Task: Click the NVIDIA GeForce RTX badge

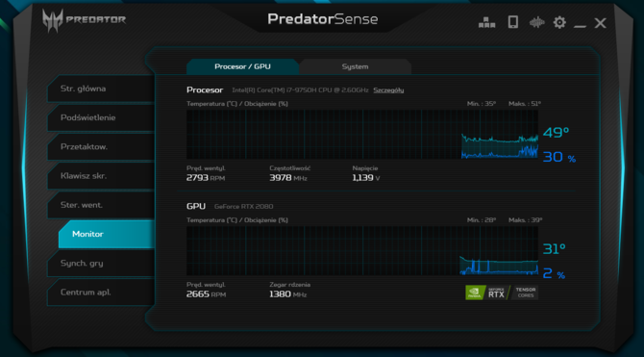Action: pyautogui.click(x=487, y=293)
